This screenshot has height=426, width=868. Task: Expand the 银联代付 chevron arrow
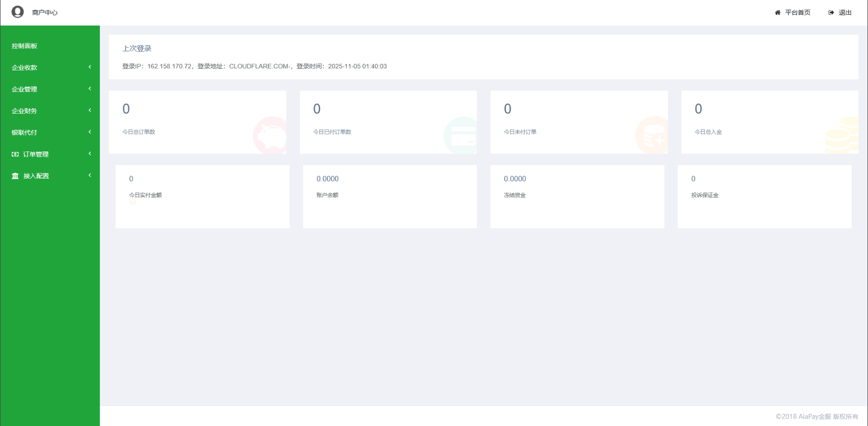pyautogui.click(x=90, y=132)
